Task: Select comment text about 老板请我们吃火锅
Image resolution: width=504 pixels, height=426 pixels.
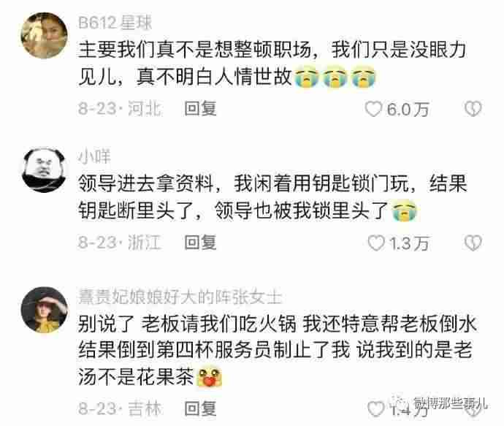Action: click(278, 351)
